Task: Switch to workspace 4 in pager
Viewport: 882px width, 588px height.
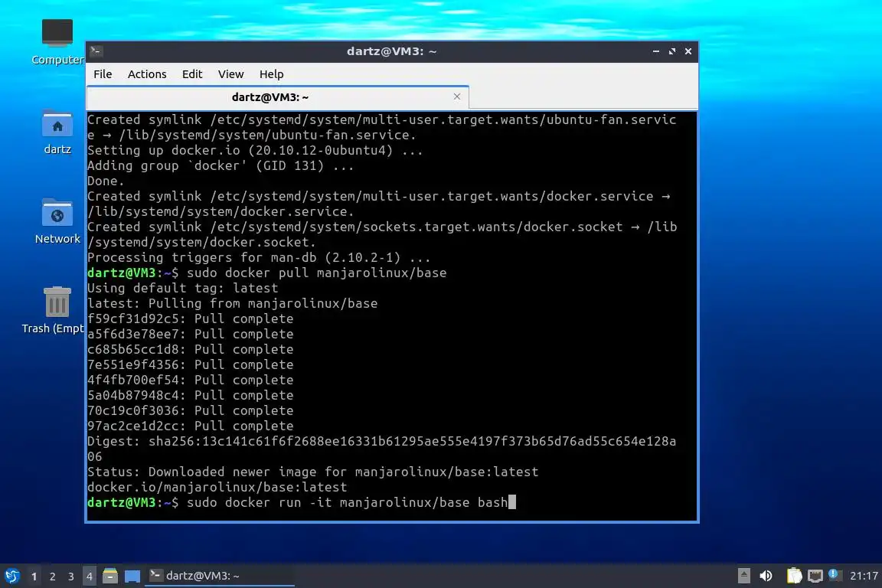Action: point(90,577)
